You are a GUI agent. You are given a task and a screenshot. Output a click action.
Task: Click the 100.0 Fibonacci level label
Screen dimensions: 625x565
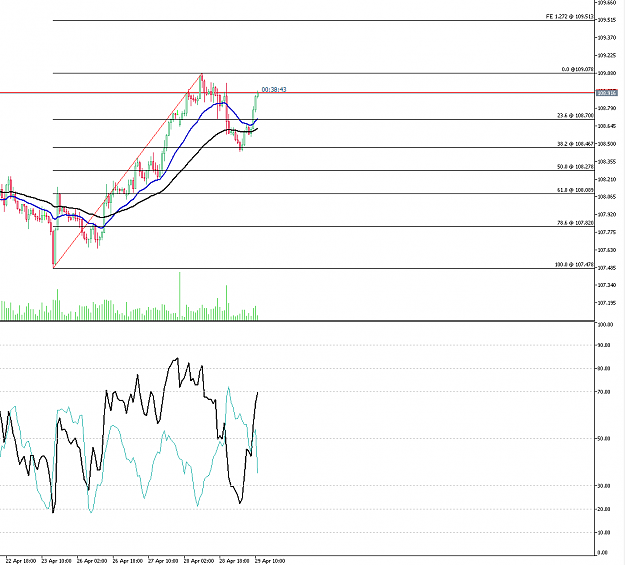pos(574,265)
